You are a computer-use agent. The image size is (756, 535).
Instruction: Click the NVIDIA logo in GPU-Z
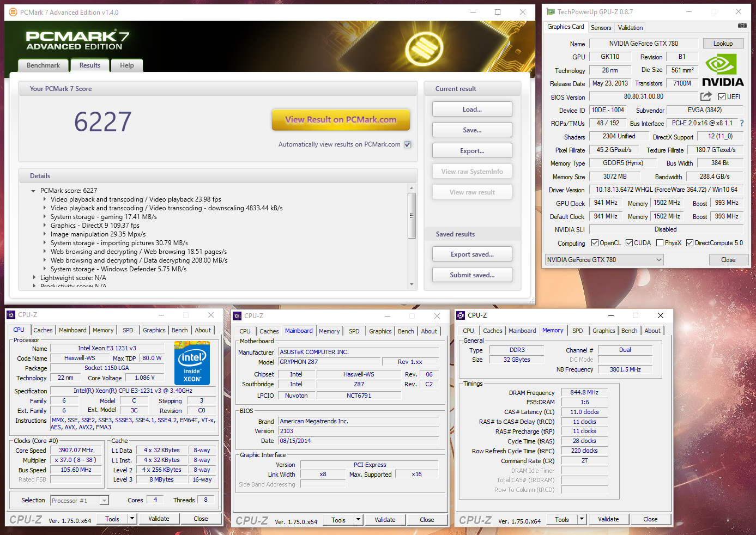(723, 71)
